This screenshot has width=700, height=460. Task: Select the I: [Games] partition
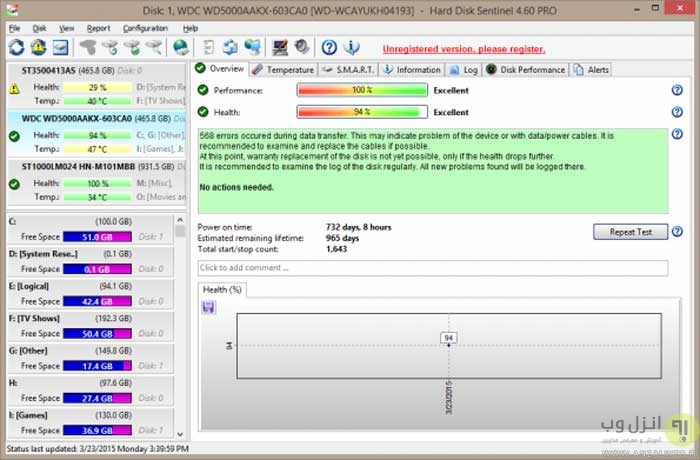[91, 422]
